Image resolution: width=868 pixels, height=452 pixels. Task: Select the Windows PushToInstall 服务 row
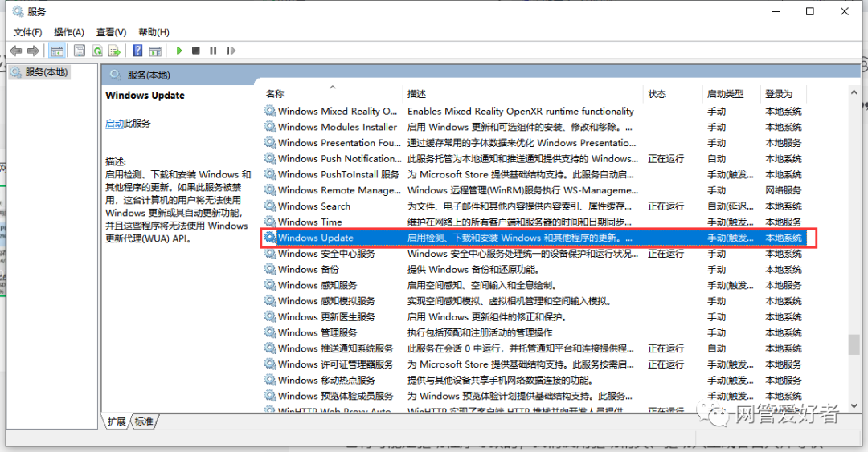(534, 174)
